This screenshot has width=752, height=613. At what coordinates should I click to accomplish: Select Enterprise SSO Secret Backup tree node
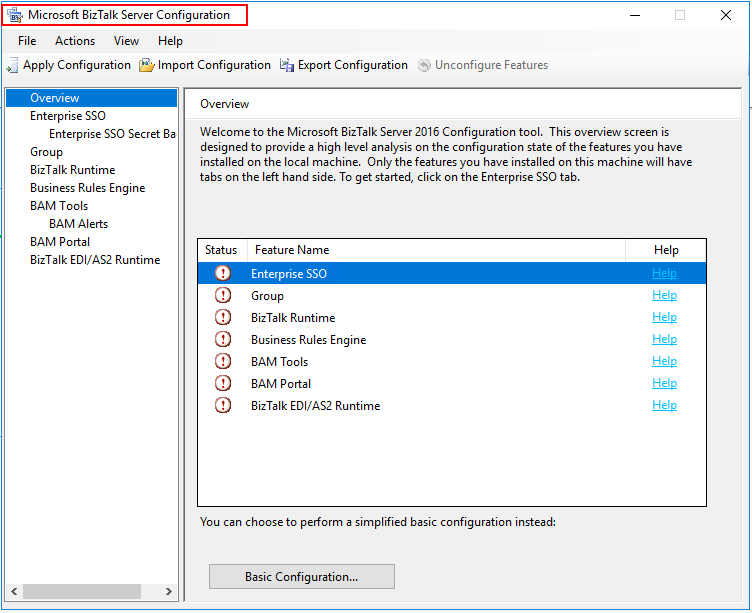click(112, 134)
